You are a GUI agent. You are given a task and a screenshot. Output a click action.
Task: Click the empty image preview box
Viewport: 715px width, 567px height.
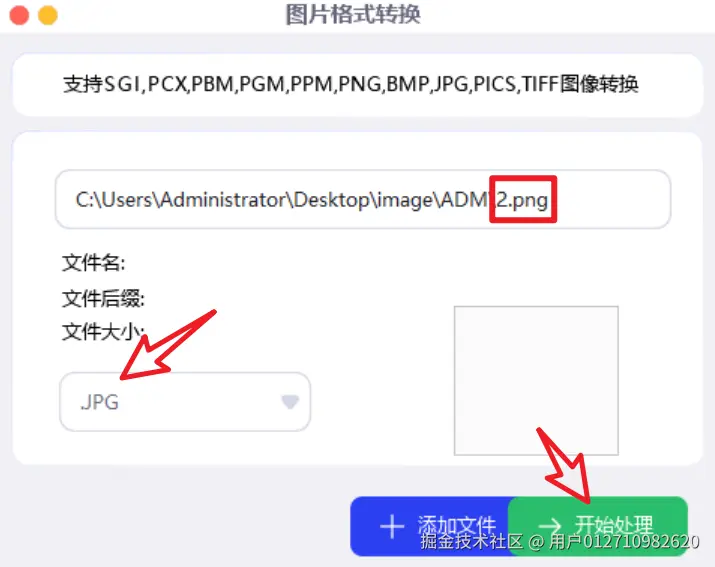click(536, 380)
